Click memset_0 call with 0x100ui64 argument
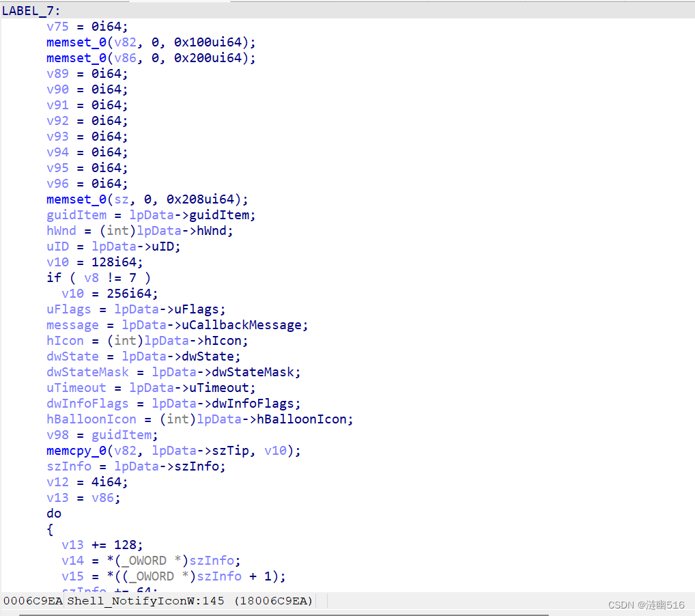Screen dimensions: 695x616 [x=151, y=42]
